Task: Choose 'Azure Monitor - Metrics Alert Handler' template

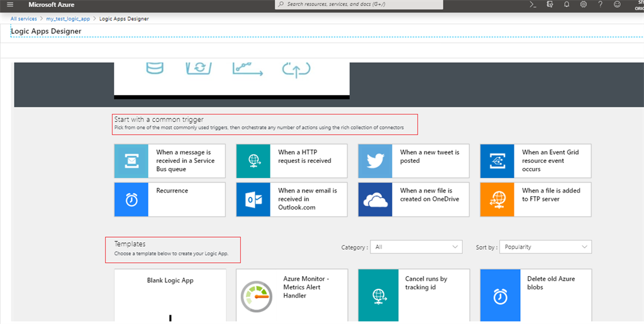Action: point(292,295)
